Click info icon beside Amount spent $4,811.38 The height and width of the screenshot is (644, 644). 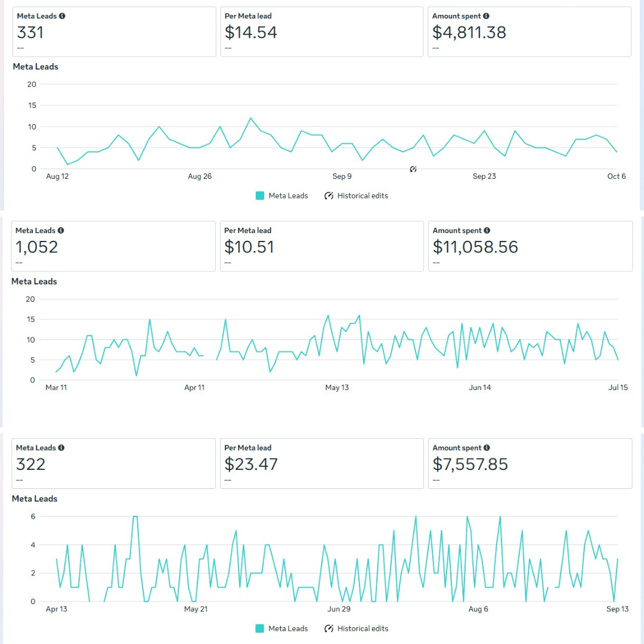(487, 16)
